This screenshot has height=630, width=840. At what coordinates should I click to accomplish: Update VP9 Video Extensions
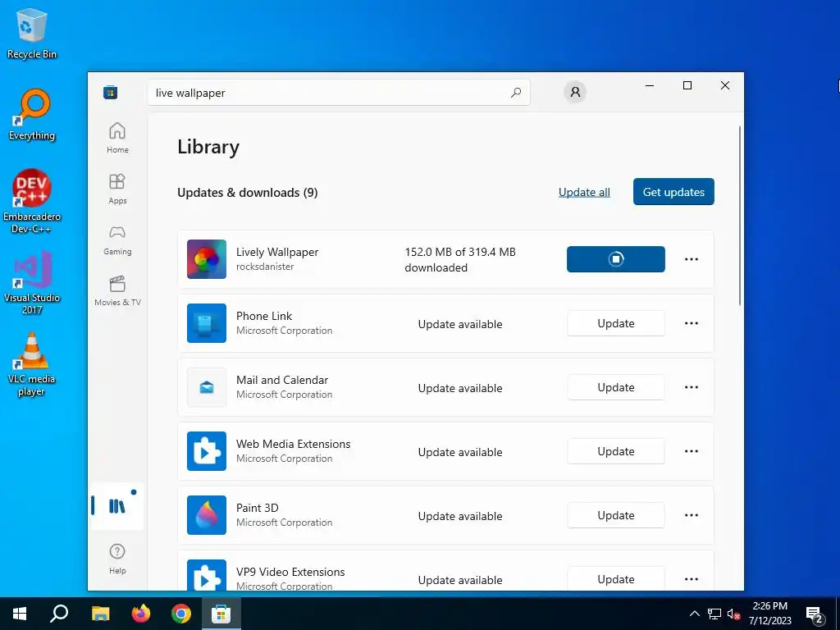pyautogui.click(x=615, y=579)
